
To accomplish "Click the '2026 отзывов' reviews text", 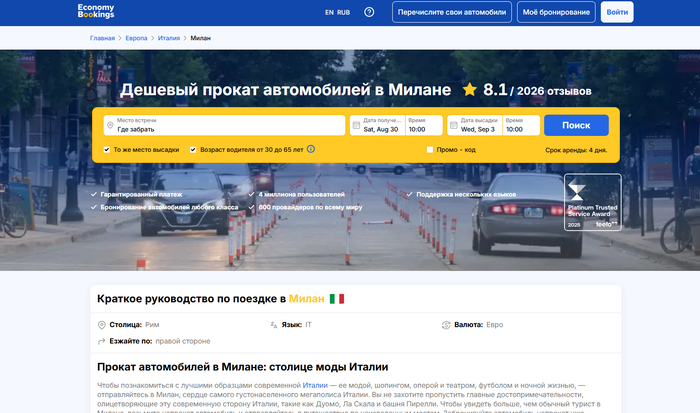I will pos(554,91).
